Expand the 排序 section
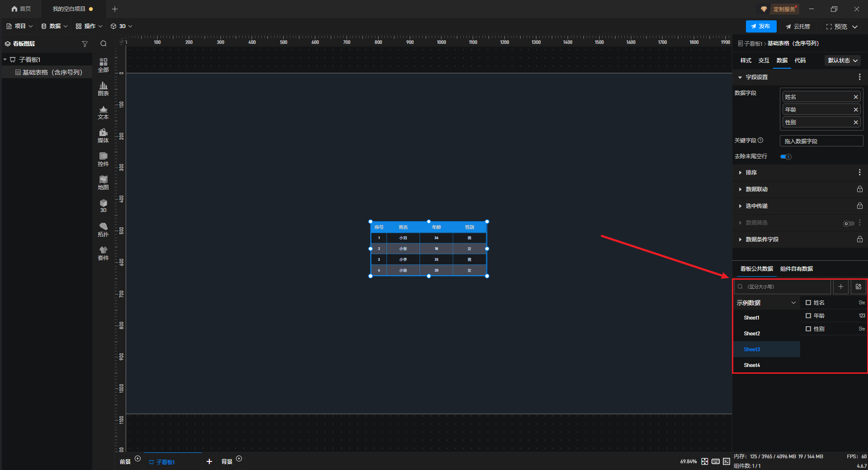Image resolution: width=868 pixels, height=470 pixels. coord(751,173)
